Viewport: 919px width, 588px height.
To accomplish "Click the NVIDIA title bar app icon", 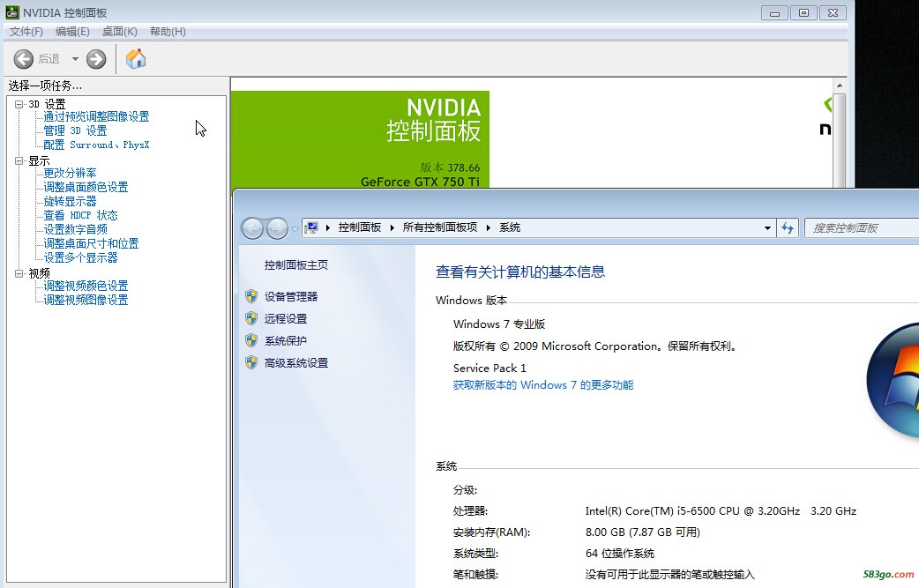I will (12, 12).
